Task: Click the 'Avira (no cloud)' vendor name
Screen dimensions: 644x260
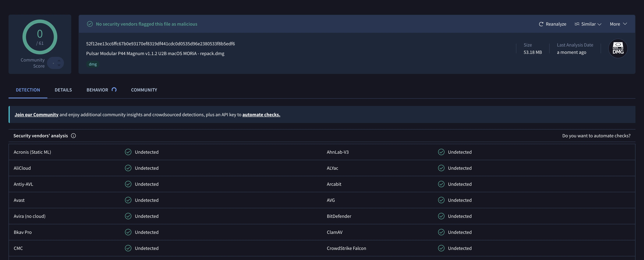Action: click(29, 216)
